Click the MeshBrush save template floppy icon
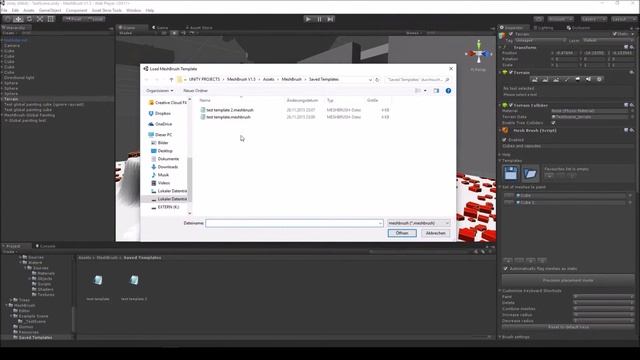 (511, 173)
